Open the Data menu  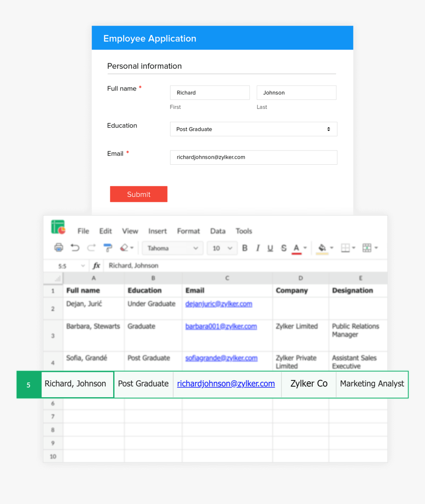(x=217, y=231)
